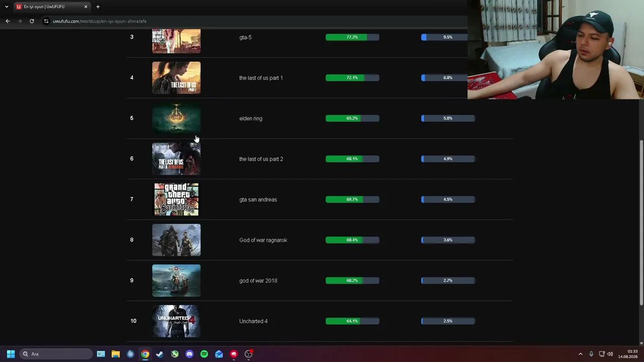Viewport: 644px width, 362px height.
Task: Click the 'god of war 2018' text
Action: [x=258, y=281]
